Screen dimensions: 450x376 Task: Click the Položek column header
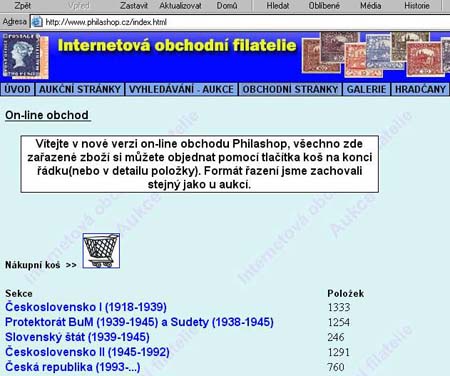pyautogui.click(x=346, y=293)
